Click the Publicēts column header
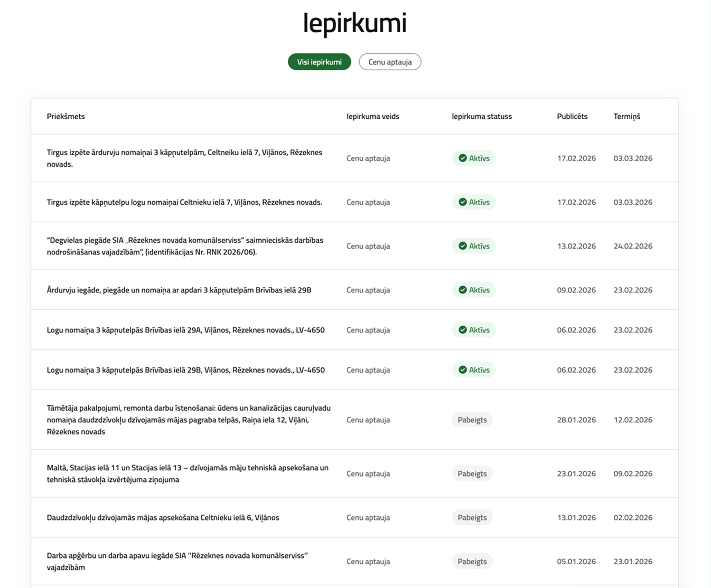The height and width of the screenshot is (588, 711). pyautogui.click(x=572, y=116)
